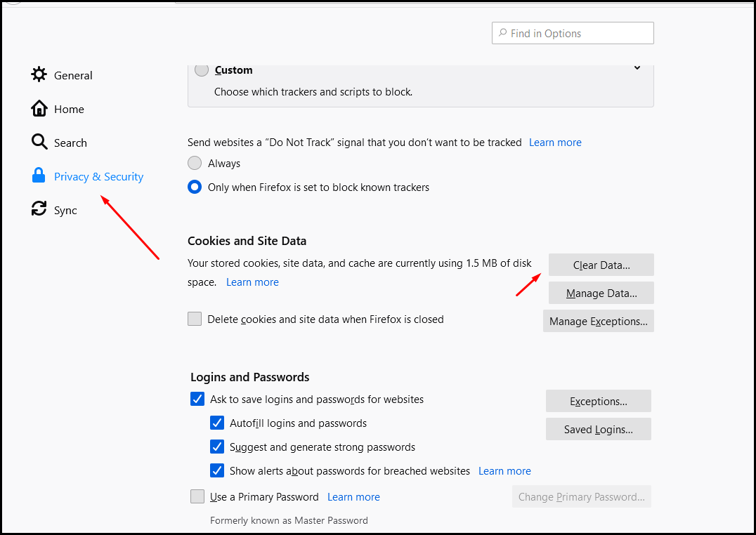Click Choose which trackers and scripts text
This screenshot has height=535, width=756.
coord(313,92)
